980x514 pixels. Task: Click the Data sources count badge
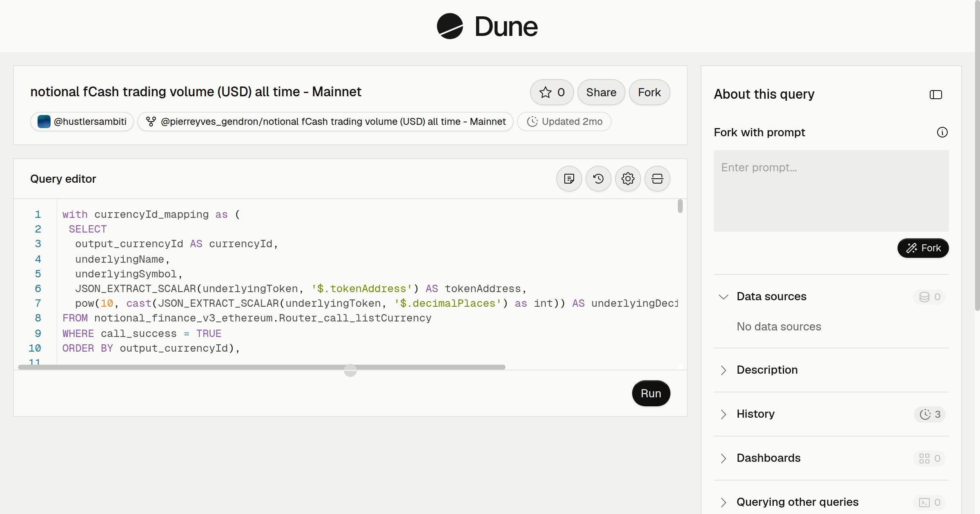tap(929, 297)
